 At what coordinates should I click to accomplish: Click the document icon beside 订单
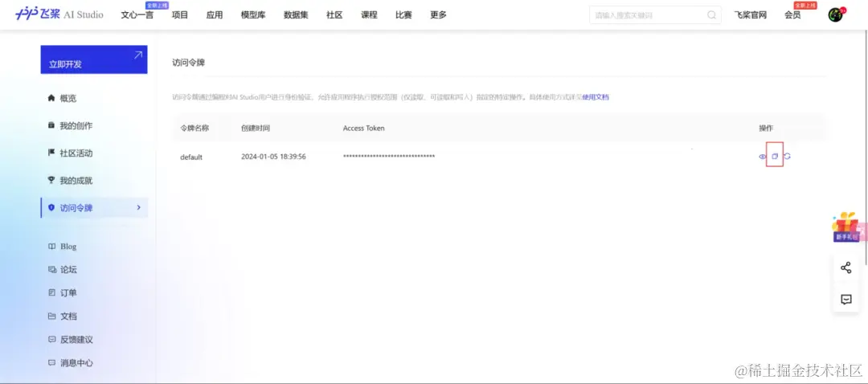tap(51, 292)
